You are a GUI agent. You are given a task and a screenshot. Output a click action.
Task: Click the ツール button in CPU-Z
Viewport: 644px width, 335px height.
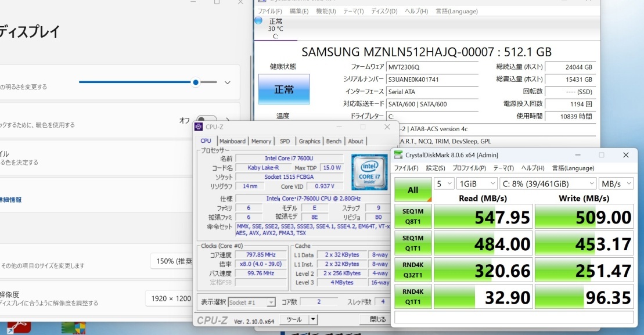coord(294,319)
